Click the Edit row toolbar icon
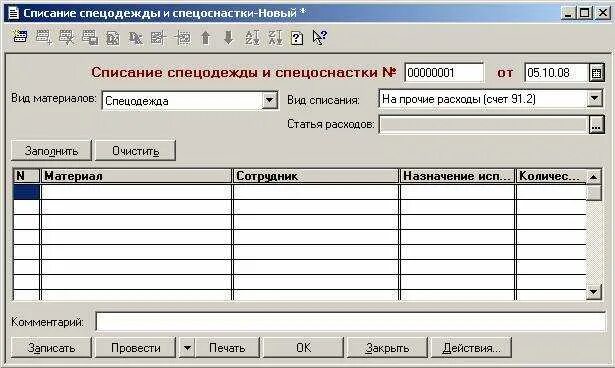The image size is (615, 368). [x=66, y=38]
